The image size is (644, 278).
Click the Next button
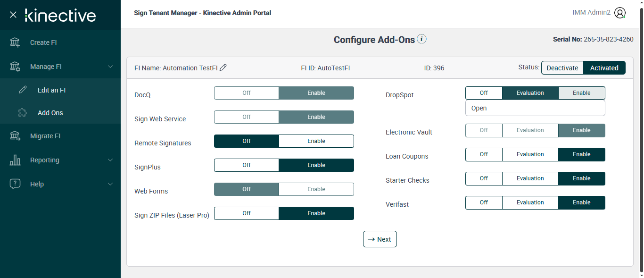click(x=380, y=239)
